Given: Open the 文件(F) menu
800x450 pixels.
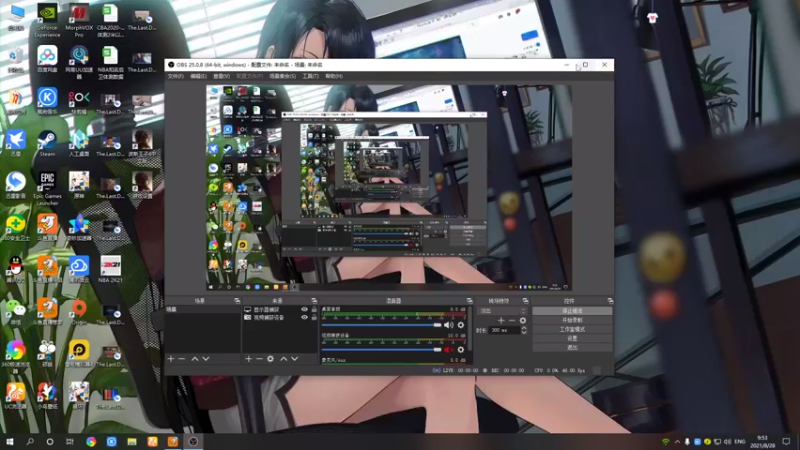Looking at the screenshot, I should click(x=176, y=76).
